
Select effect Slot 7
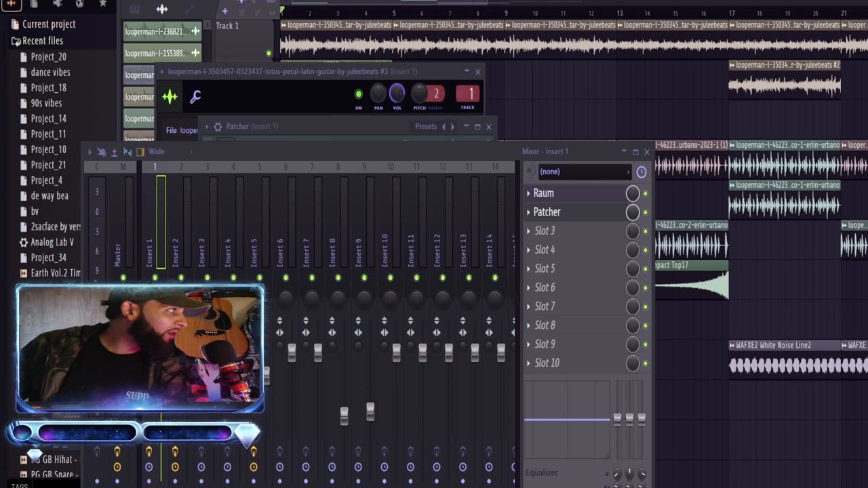pyautogui.click(x=545, y=306)
